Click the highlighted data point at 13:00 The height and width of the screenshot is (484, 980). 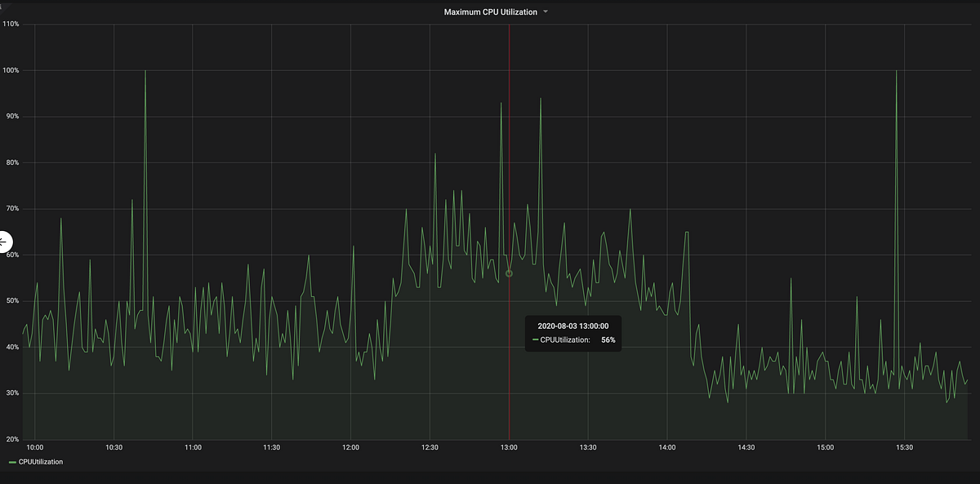coord(509,273)
